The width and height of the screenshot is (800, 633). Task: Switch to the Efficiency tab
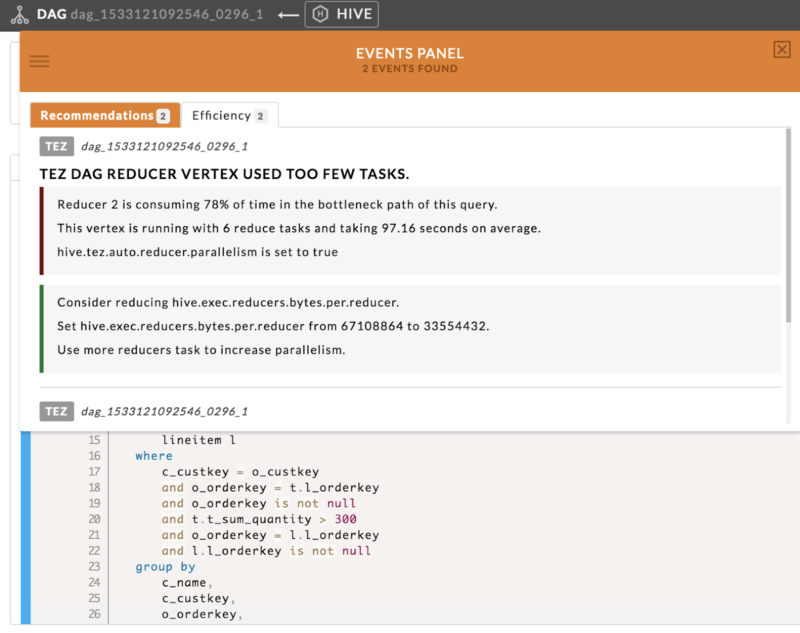pos(230,116)
